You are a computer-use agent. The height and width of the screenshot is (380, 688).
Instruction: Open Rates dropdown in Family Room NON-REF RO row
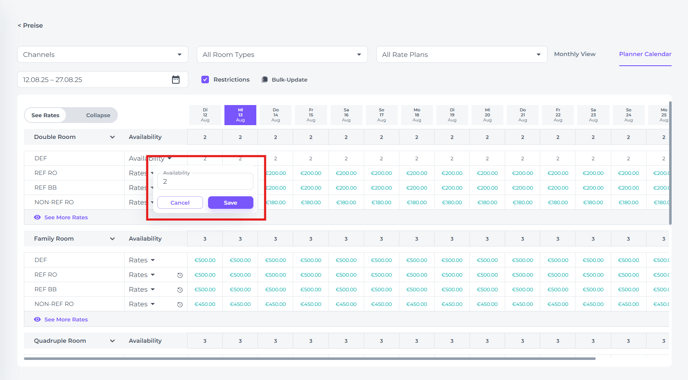(142, 304)
